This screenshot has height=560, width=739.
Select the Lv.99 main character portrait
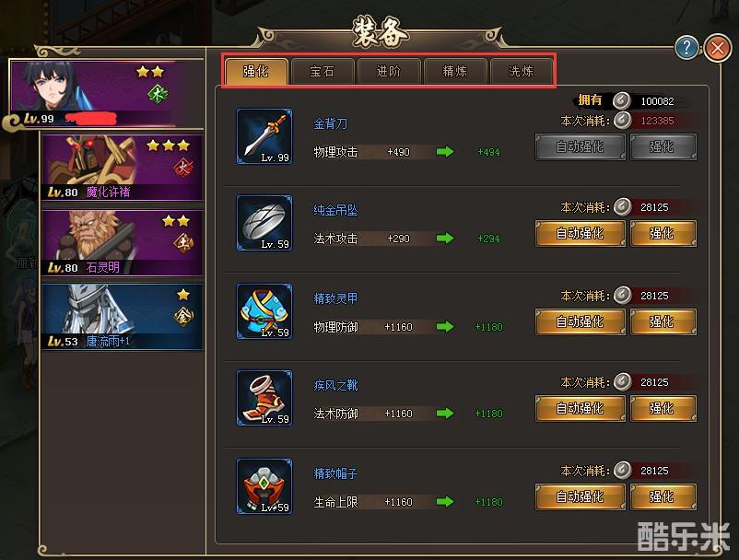(x=108, y=94)
